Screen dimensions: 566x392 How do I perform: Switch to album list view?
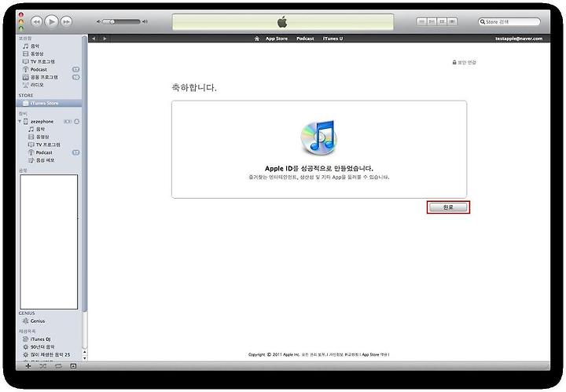pyautogui.click(x=432, y=22)
